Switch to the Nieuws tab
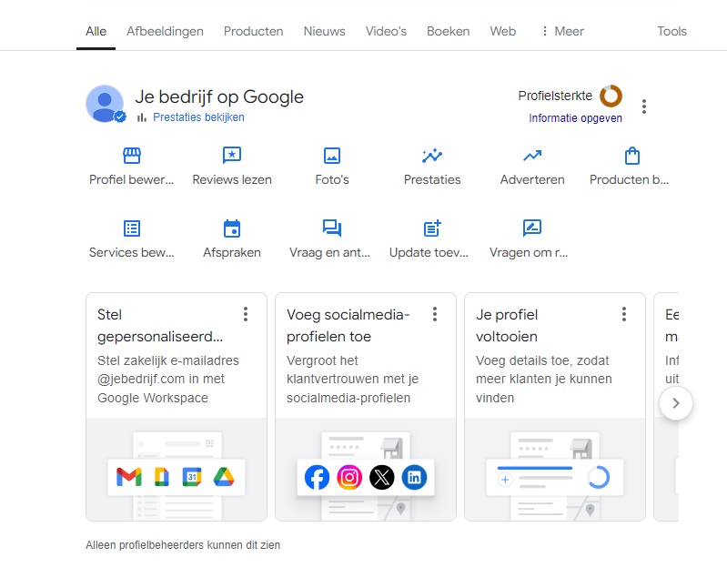Viewport: 727px width, 588px height. pos(324,31)
